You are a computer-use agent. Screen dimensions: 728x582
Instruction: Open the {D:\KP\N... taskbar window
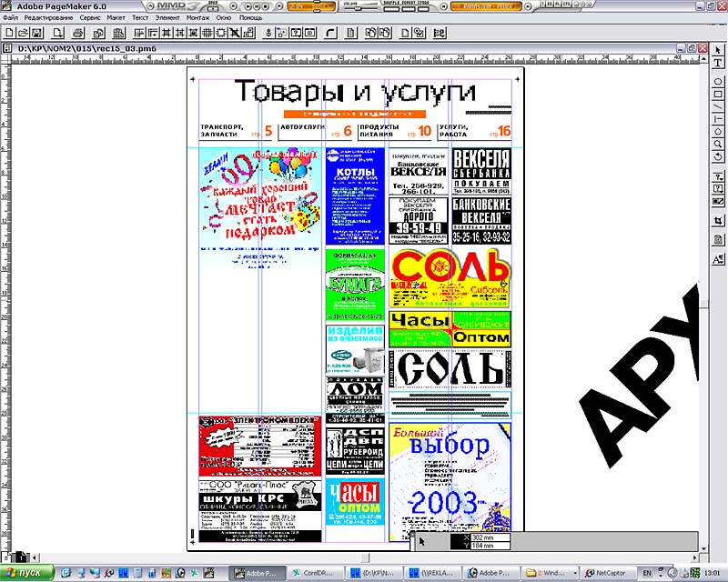374,573
